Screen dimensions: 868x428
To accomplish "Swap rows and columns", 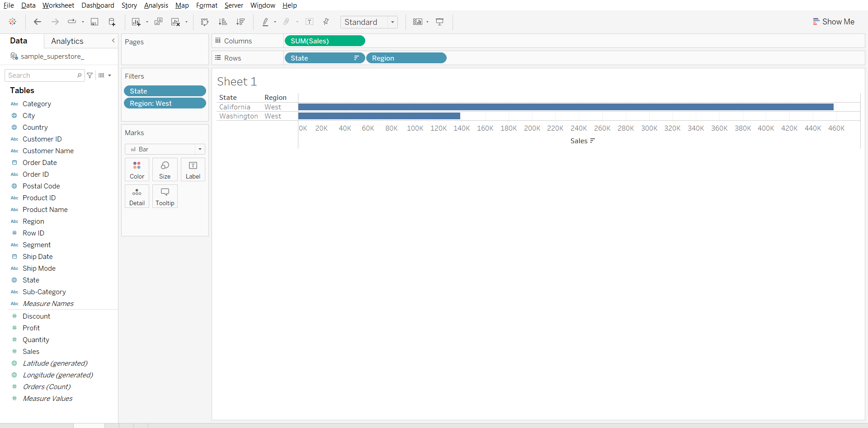I will tap(205, 22).
